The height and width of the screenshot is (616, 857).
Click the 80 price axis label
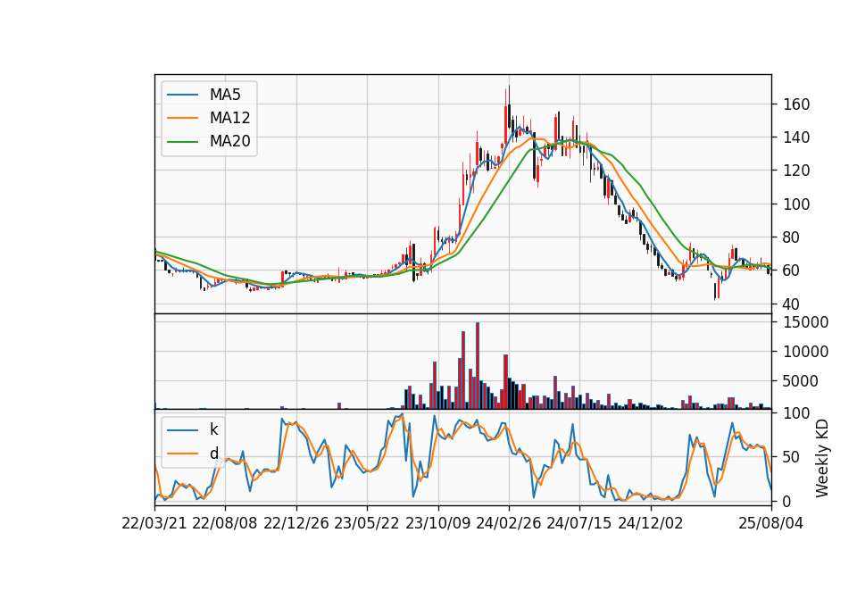(x=792, y=237)
